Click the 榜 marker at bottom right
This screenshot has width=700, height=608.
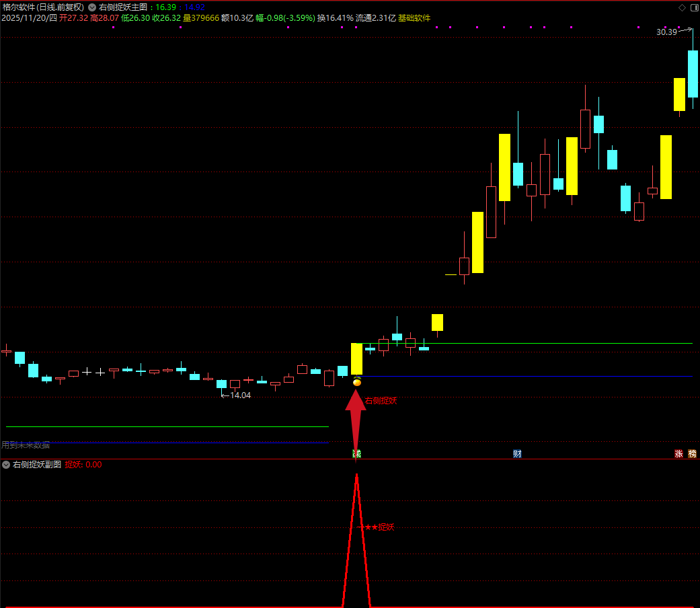point(692,454)
